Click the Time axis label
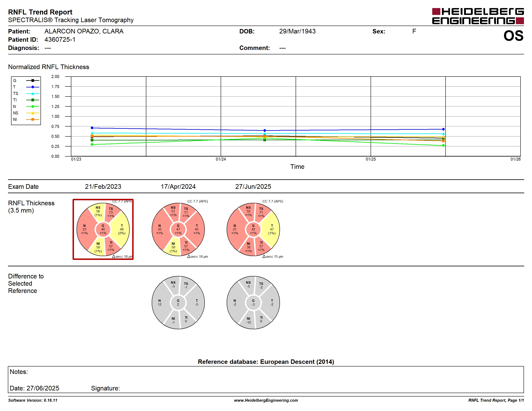Viewport: 532px width, 411px height. tap(297, 167)
